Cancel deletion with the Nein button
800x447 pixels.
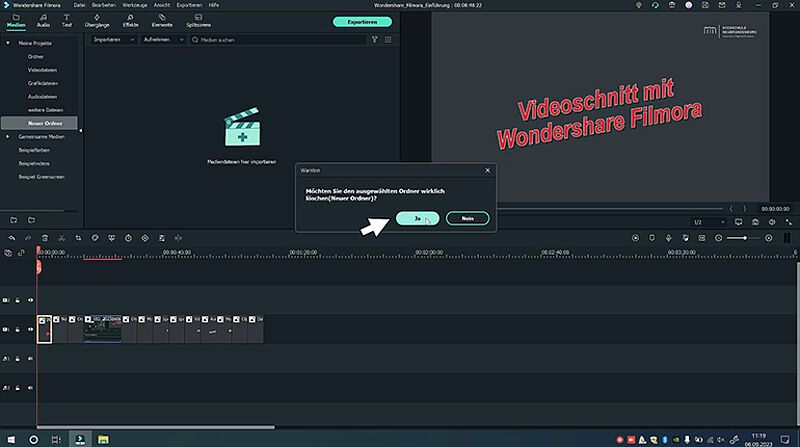467,218
